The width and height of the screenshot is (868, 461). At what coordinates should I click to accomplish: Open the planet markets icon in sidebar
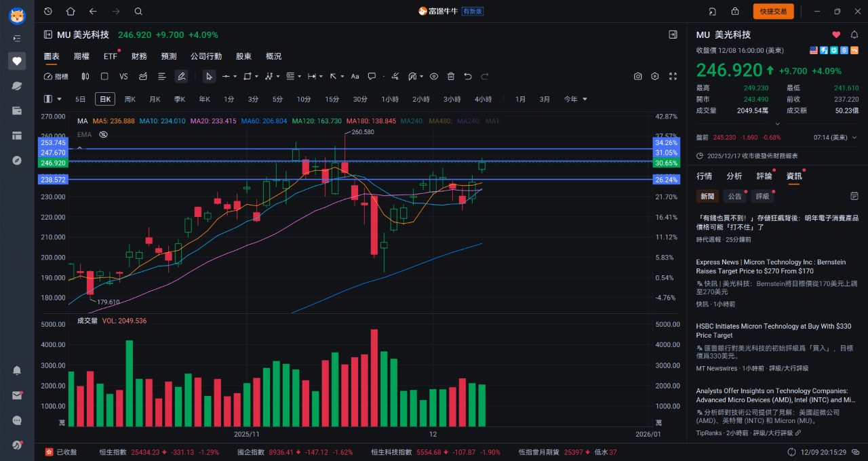tap(17, 86)
